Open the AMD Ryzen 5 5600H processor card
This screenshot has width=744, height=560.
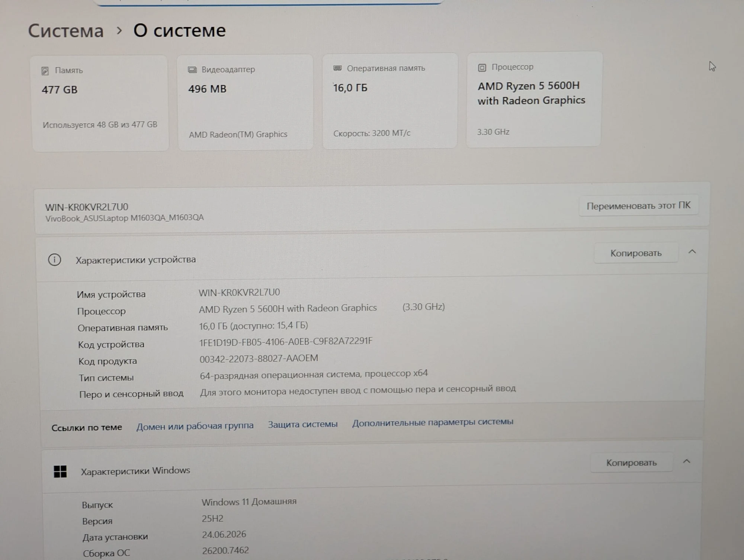coord(534,100)
